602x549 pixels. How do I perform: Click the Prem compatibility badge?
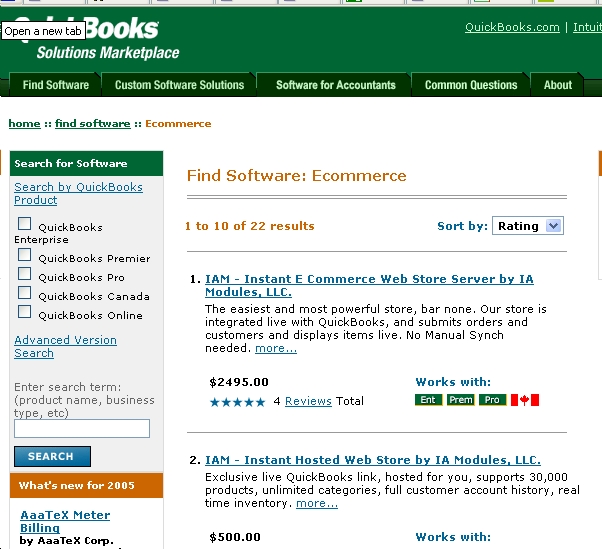(460, 400)
